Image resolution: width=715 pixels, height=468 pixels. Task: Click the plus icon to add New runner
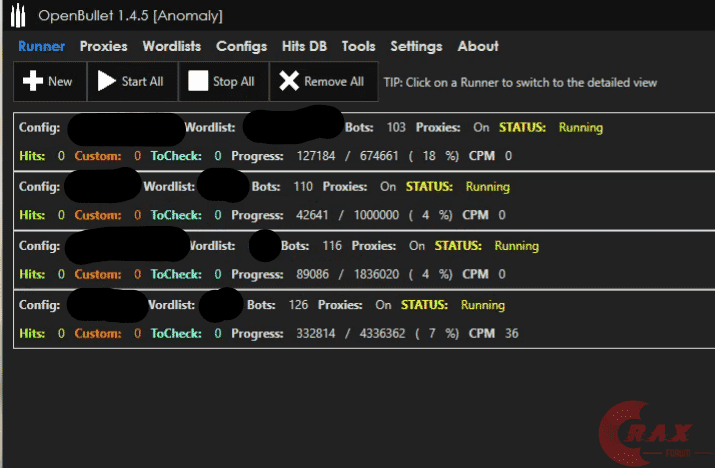(33, 81)
